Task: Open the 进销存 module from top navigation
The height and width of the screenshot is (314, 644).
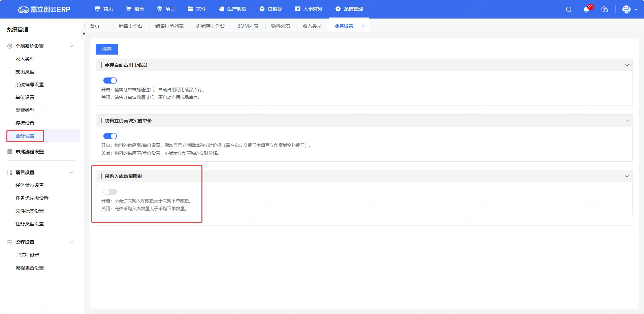Action: click(270, 9)
